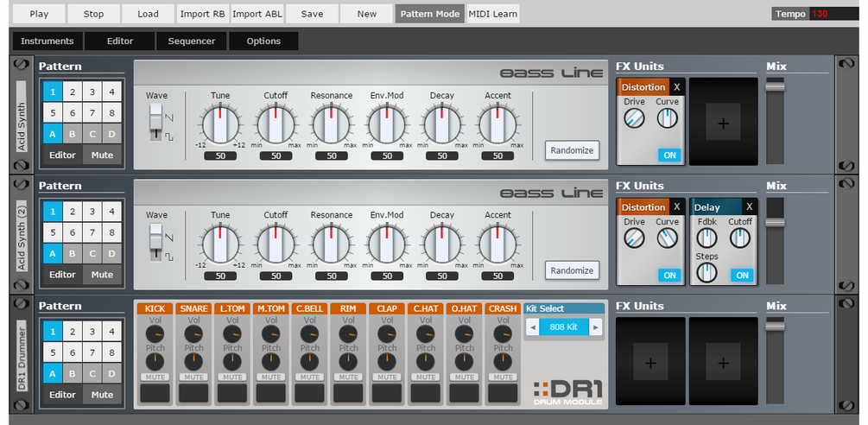Click the Mix fader of DR1 Drummer
868x425 pixels.
tap(775, 327)
